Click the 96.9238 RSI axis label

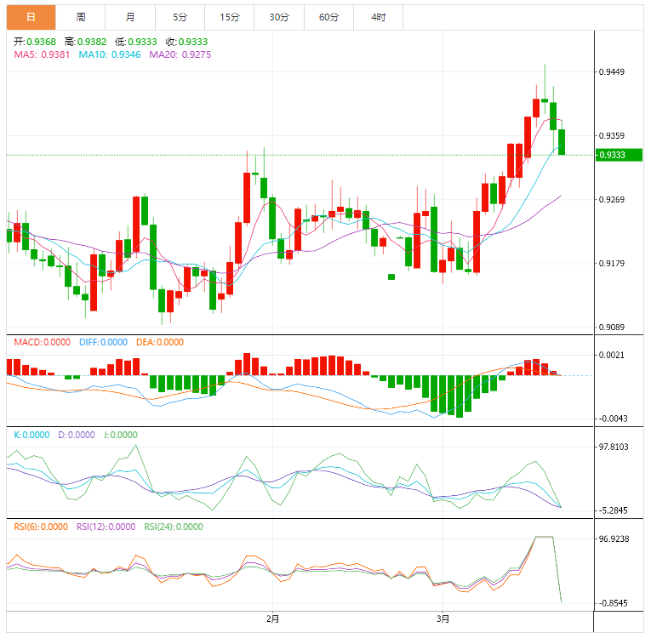(614, 539)
